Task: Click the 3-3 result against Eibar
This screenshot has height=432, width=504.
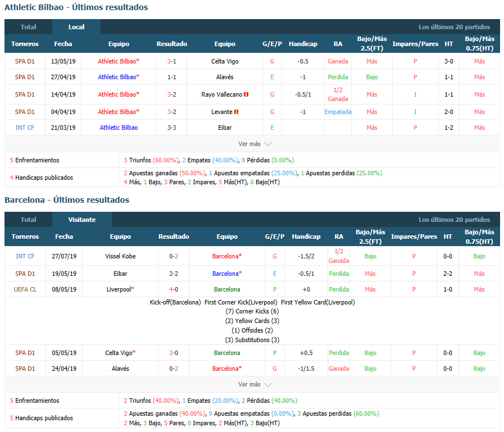Action: tap(171, 128)
